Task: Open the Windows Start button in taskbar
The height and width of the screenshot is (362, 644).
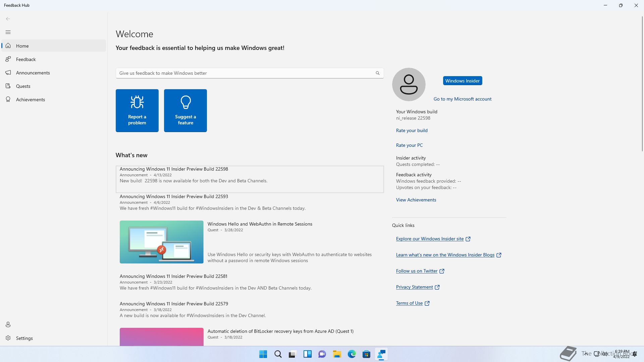Action: (263, 354)
